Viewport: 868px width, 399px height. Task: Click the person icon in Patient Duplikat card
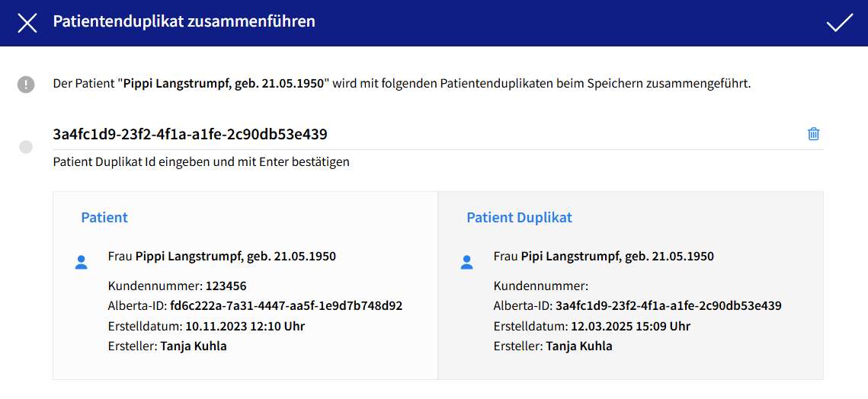[x=467, y=263]
